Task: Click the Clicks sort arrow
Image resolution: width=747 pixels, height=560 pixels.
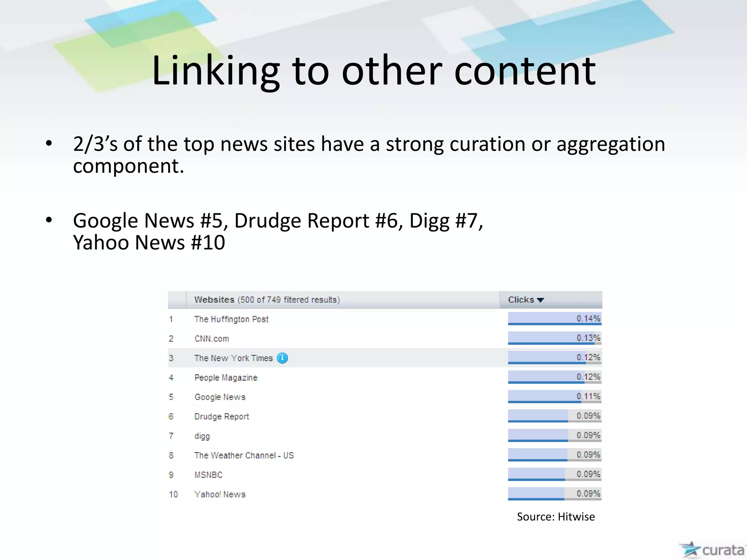Action: [541, 300]
